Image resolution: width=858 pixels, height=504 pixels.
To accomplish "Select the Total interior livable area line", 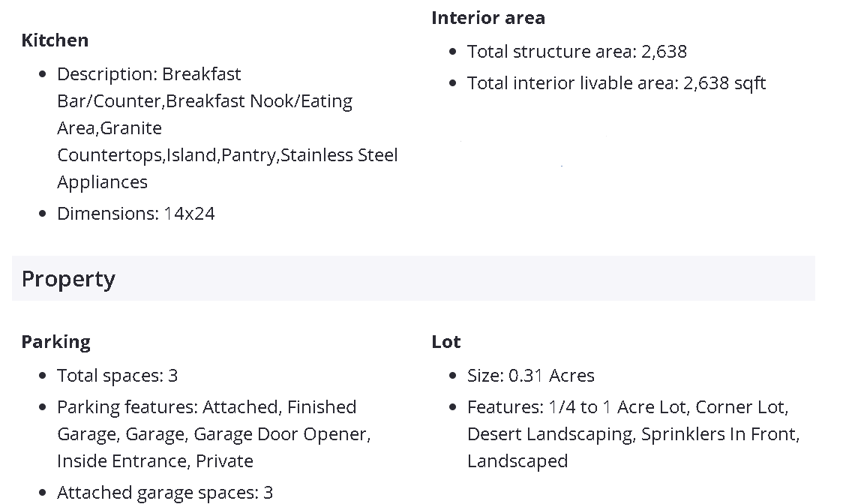I will coord(616,83).
